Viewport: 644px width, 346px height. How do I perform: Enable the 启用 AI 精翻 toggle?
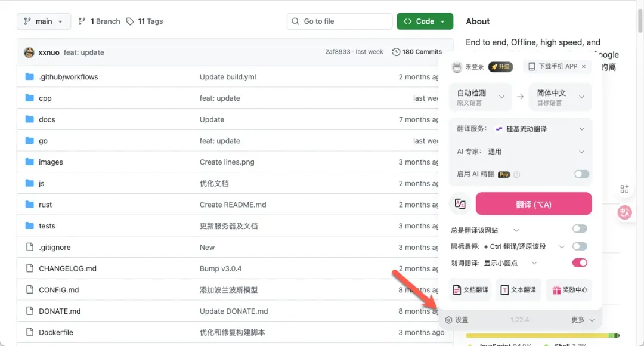pos(581,174)
